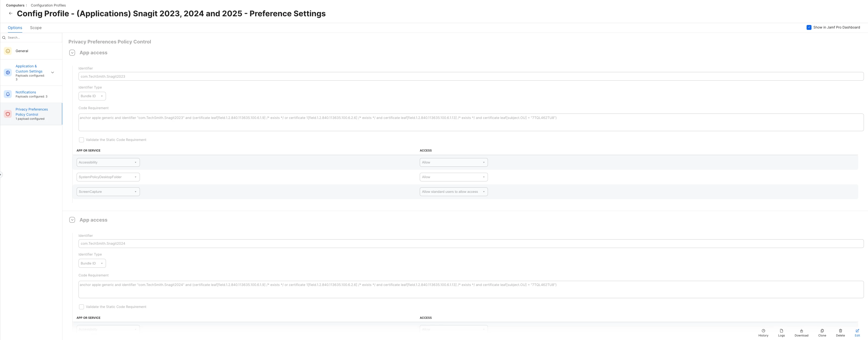Click the sidebar collapse handle at left edge

[1, 175]
